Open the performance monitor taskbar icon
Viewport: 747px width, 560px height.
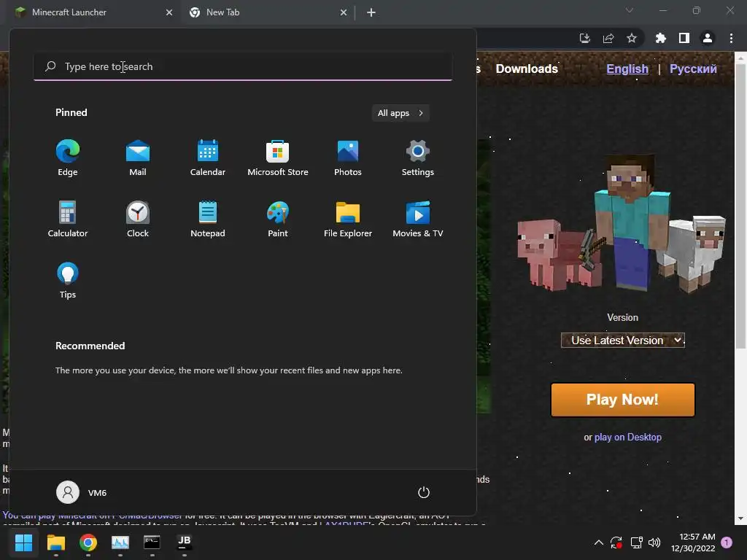(120, 542)
